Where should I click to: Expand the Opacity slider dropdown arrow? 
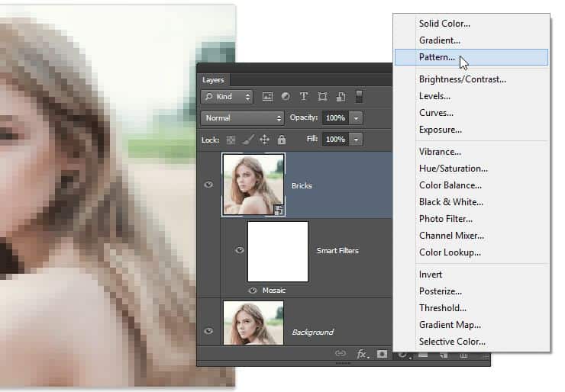pyautogui.click(x=357, y=118)
